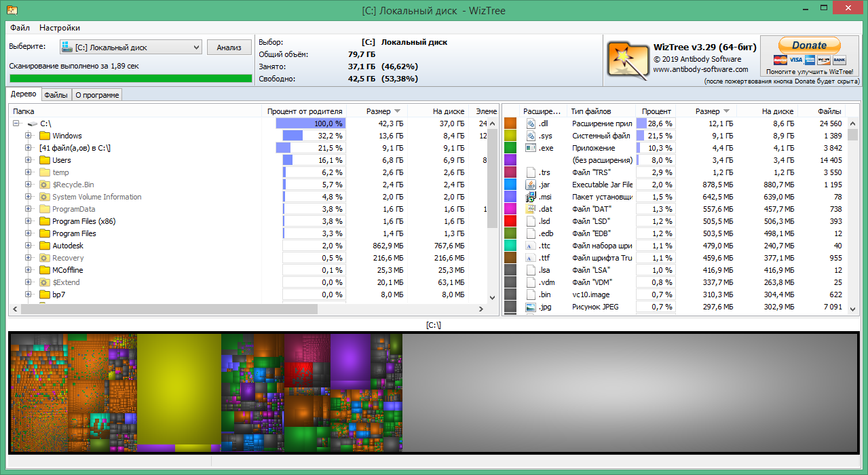Image resolution: width=868 pixels, height=475 pixels.
Task: Click the .exe application file icon
Action: pyautogui.click(x=531, y=148)
